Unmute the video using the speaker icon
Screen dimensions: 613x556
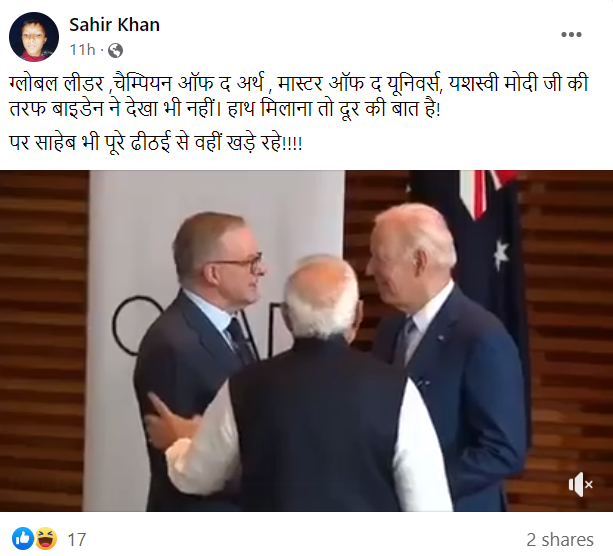pyautogui.click(x=581, y=484)
